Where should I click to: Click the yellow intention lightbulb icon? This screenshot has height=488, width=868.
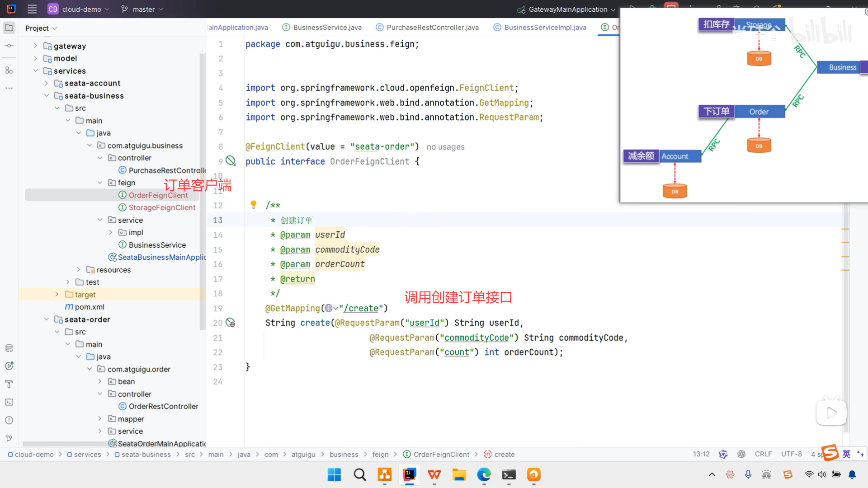coord(254,205)
